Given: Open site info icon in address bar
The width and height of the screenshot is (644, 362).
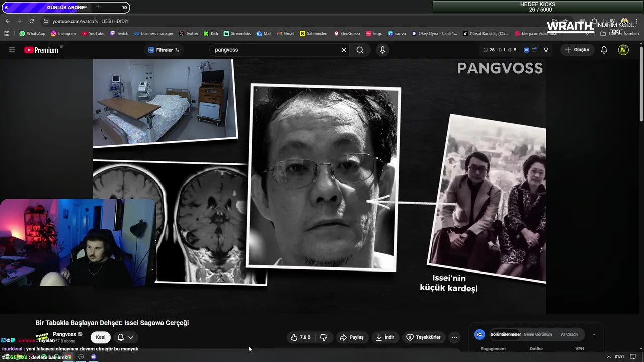Looking at the screenshot, I should 45,21.
